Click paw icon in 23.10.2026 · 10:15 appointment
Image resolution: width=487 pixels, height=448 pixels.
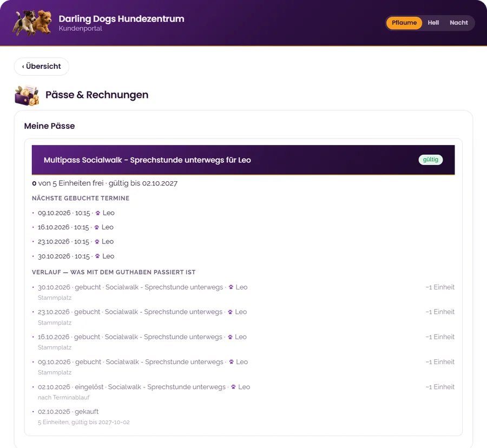click(97, 241)
